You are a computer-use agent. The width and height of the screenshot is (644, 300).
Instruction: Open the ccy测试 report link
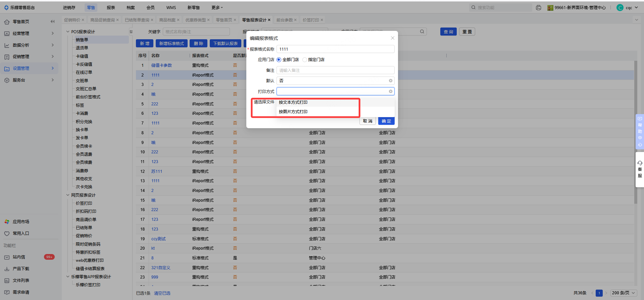[x=158, y=239]
